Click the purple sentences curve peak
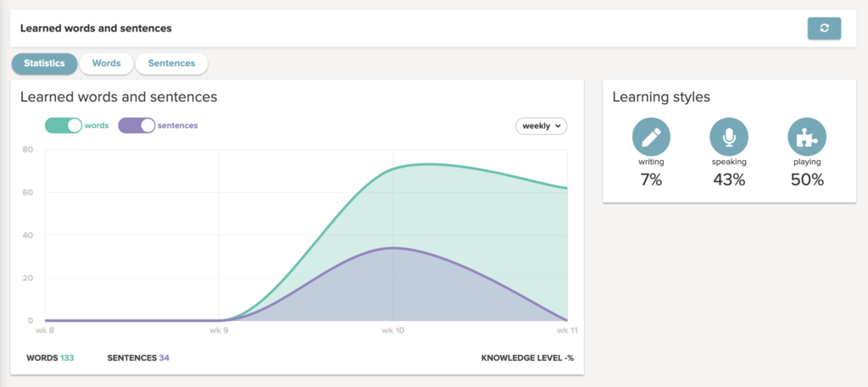 tap(392, 247)
